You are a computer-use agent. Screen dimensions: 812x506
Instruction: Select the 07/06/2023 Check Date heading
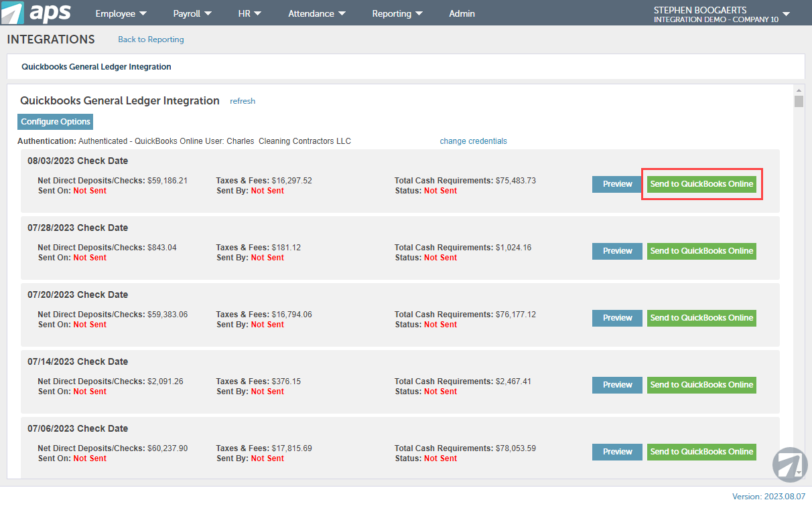78,428
